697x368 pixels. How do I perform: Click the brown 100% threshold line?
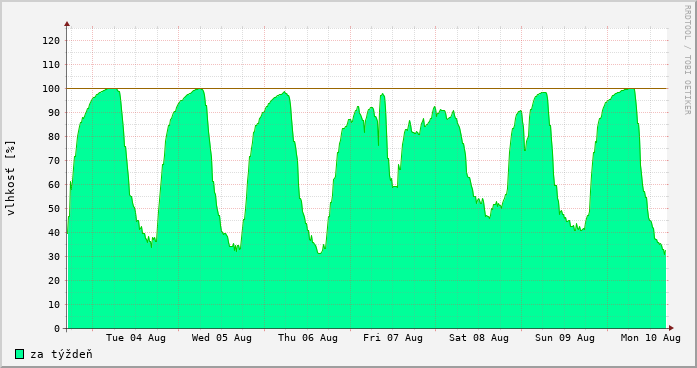point(367,88)
